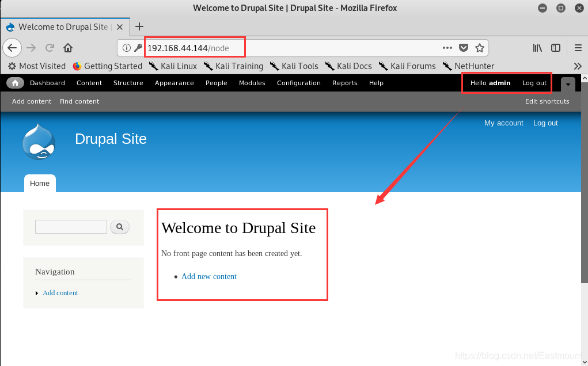
Task: Toggle the sidebar view icon
Action: click(x=556, y=48)
